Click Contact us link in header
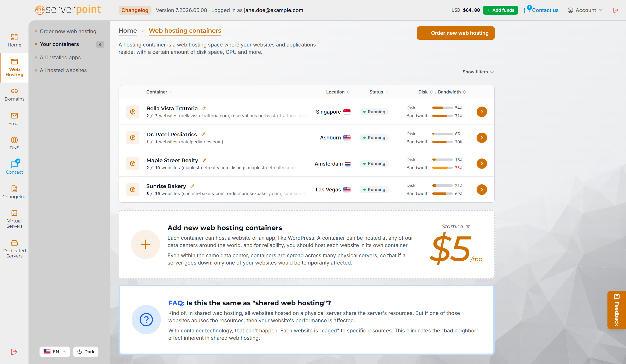The width and height of the screenshot is (626, 364). [x=541, y=10]
